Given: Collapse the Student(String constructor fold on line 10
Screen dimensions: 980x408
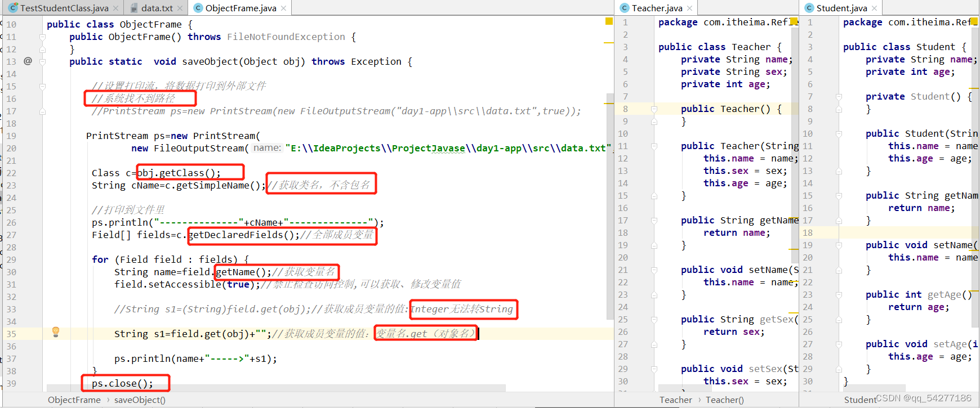Looking at the screenshot, I should tap(839, 134).
